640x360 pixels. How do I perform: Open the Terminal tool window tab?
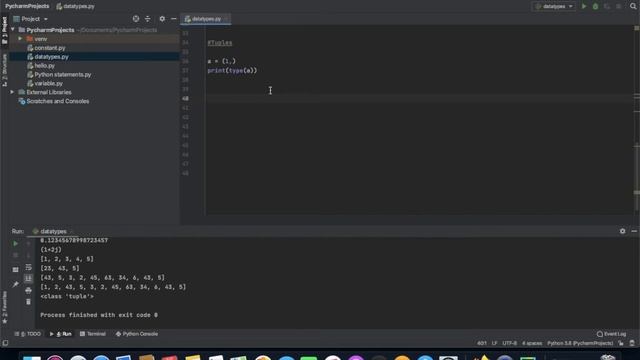[x=93, y=334]
